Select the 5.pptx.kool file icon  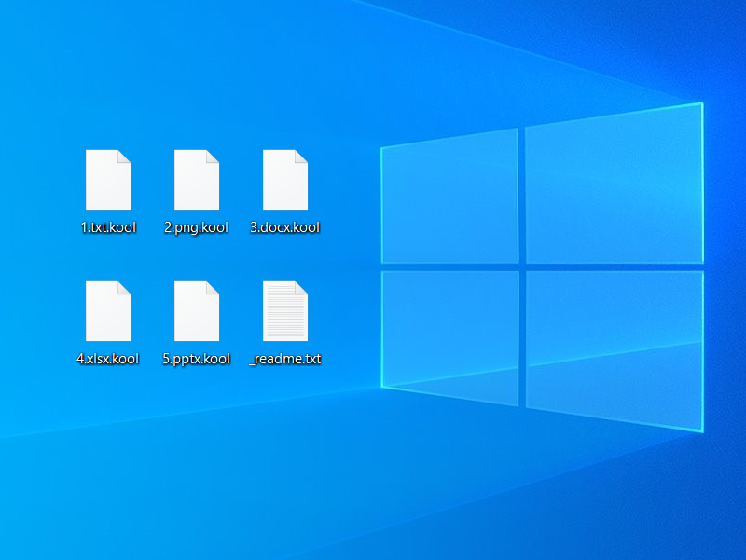click(197, 311)
